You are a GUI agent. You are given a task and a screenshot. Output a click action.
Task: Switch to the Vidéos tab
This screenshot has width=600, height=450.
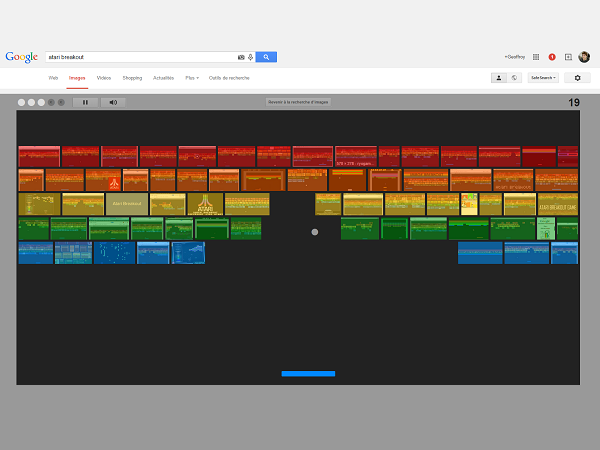104,78
